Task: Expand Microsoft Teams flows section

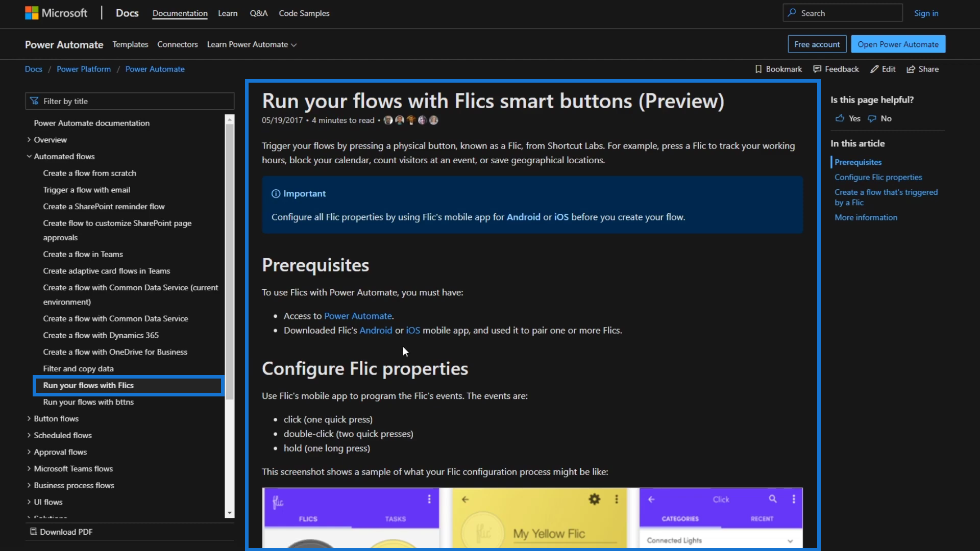Action: (29, 469)
